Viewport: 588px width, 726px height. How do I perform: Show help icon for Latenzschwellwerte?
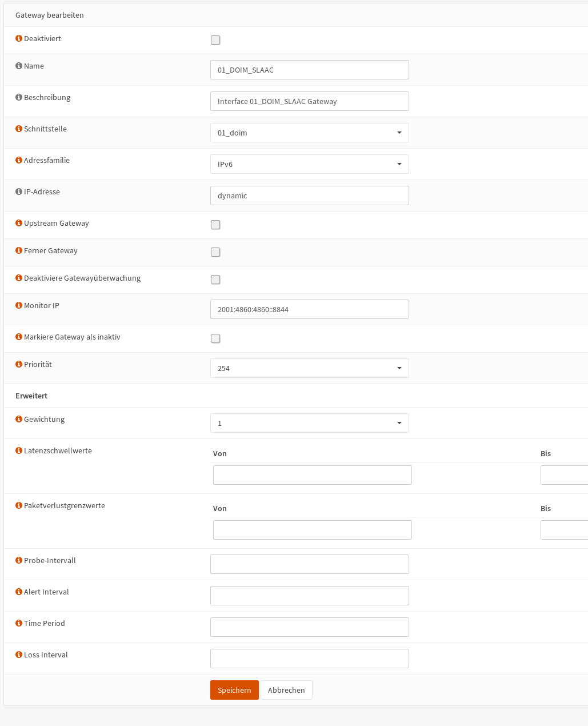(19, 450)
